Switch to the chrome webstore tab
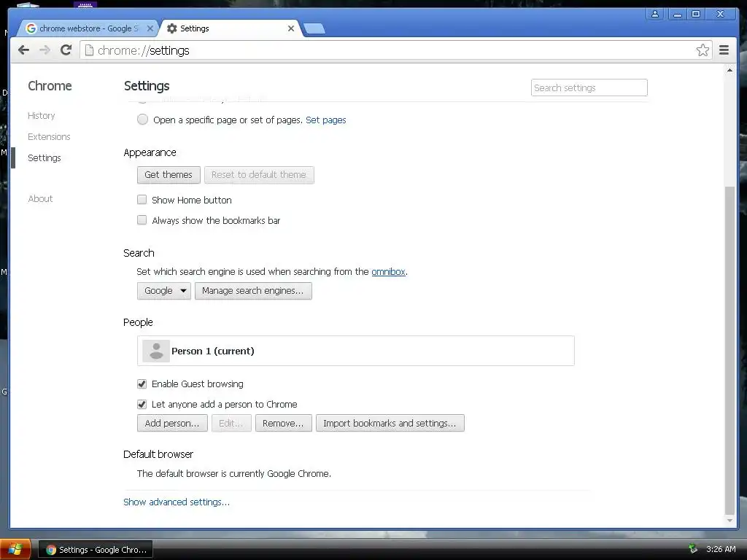The image size is (747, 560). click(88, 28)
